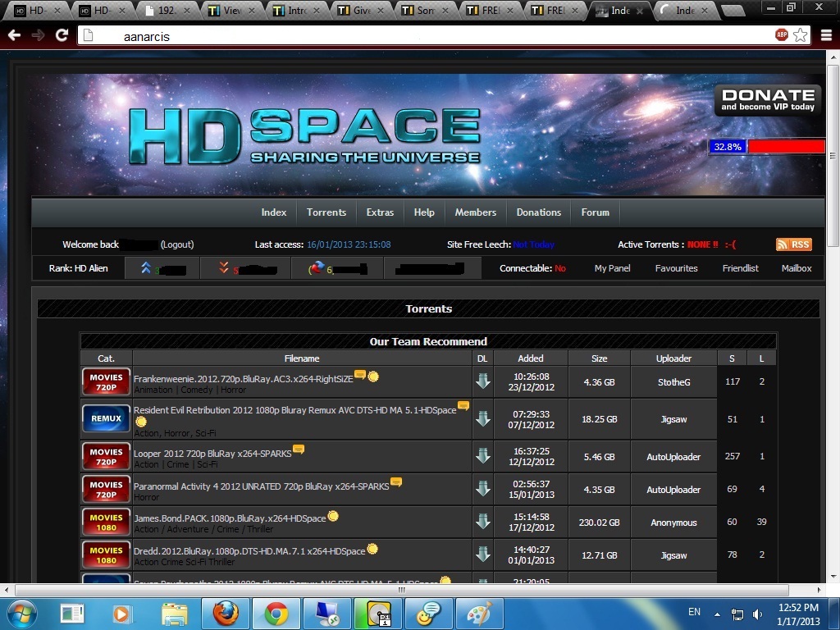
Task: Log out via the Logout link
Action: (177, 244)
